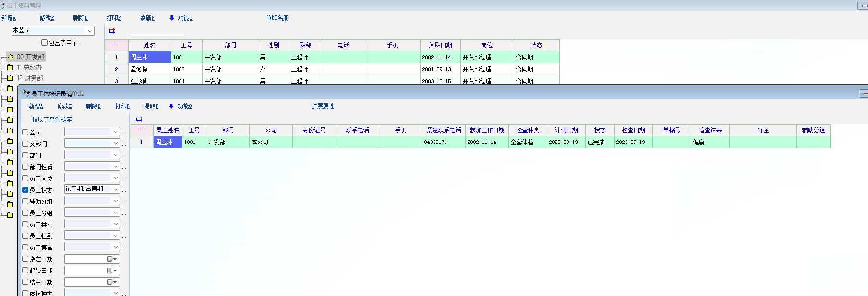868x296 pixels.
Task: Tick the 公司 filter checkbox
Action: (x=25, y=132)
